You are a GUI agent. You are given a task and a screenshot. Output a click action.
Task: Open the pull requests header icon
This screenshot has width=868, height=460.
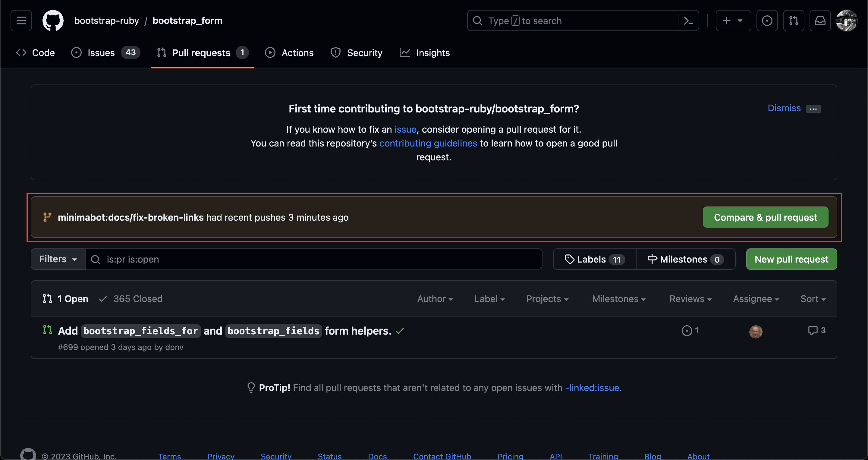coord(793,20)
